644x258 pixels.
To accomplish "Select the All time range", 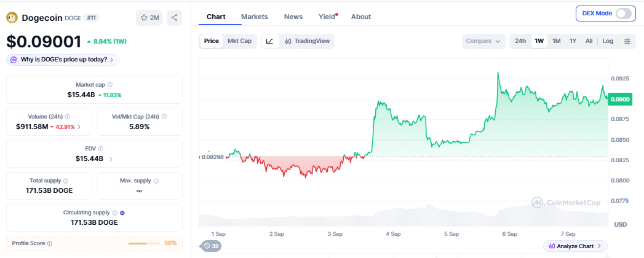I will coord(589,41).
